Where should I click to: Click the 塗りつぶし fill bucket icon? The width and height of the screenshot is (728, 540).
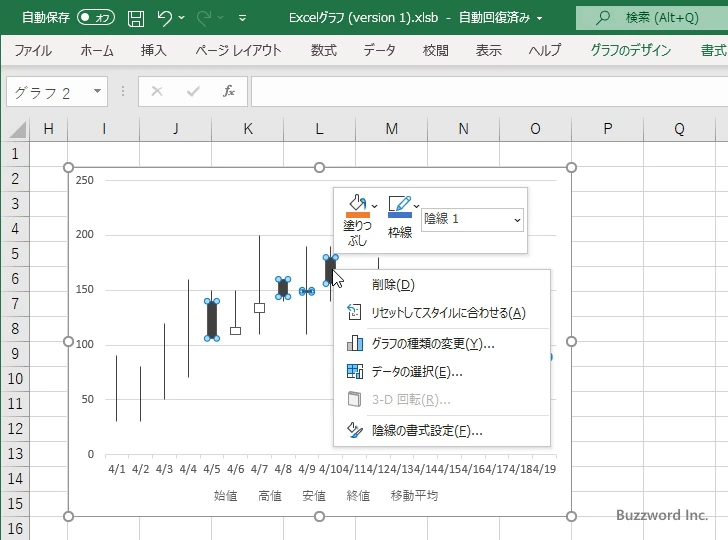coord(357,206)
